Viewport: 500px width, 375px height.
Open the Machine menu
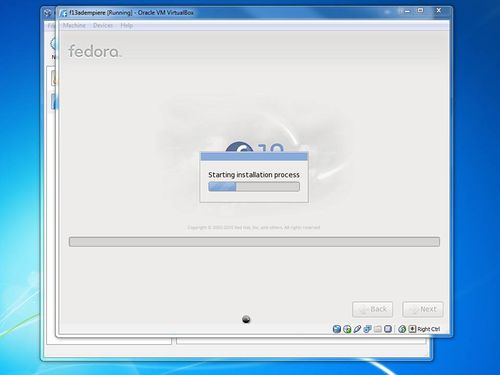coord(74,25)
